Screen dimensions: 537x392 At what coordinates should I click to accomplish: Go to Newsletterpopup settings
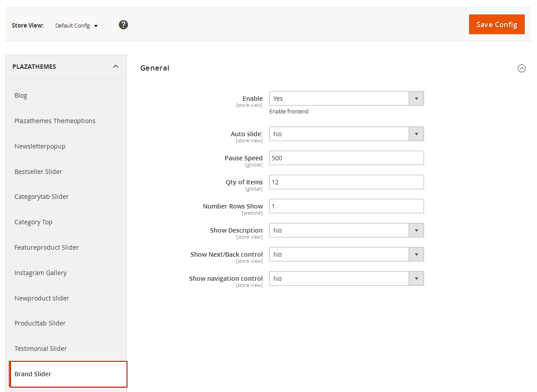click(x=40, y=146)
